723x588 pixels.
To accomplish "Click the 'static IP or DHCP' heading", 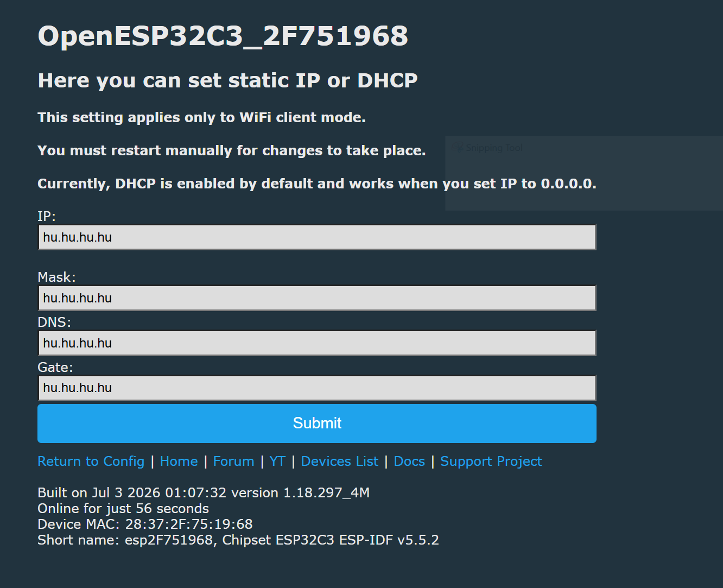I will 227,80.
